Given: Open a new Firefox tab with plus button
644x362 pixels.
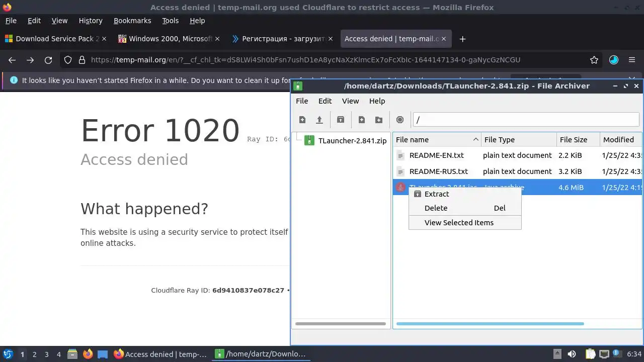Looking at the screenshot, I should point(462,39).
